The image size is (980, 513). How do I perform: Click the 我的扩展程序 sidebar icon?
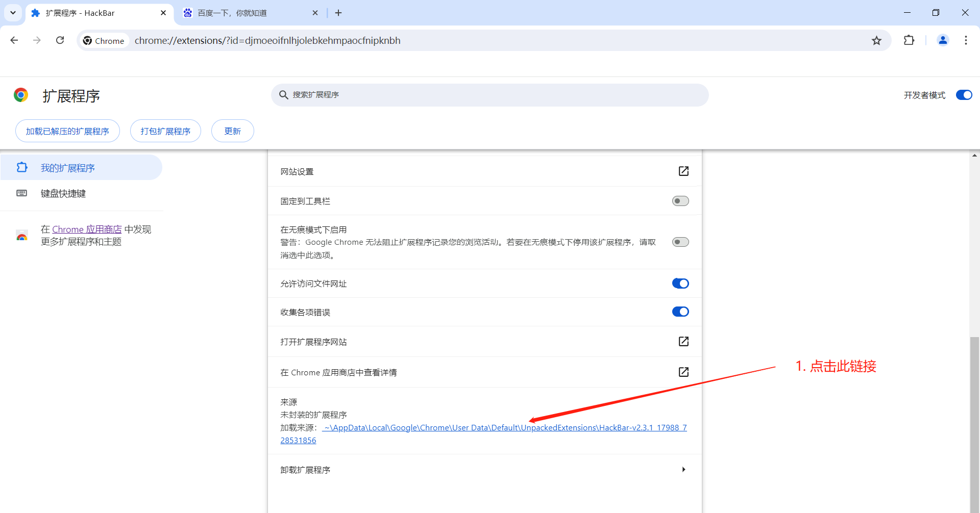22,167
